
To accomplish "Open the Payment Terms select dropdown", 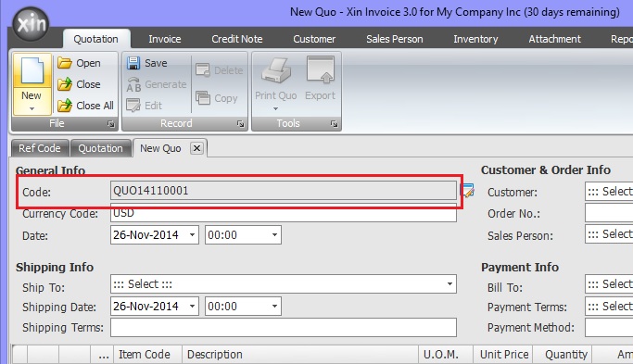I will [609, 307].
